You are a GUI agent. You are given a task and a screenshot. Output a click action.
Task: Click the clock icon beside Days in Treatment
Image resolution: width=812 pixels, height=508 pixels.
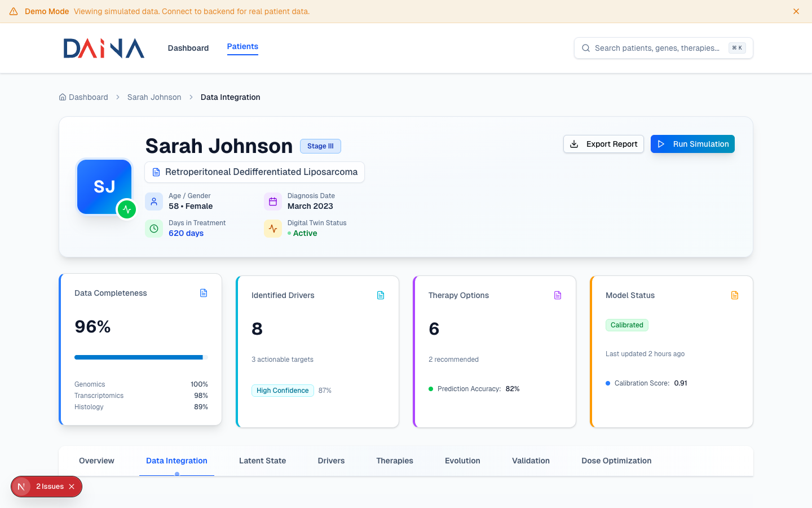(x=154, y=229)
